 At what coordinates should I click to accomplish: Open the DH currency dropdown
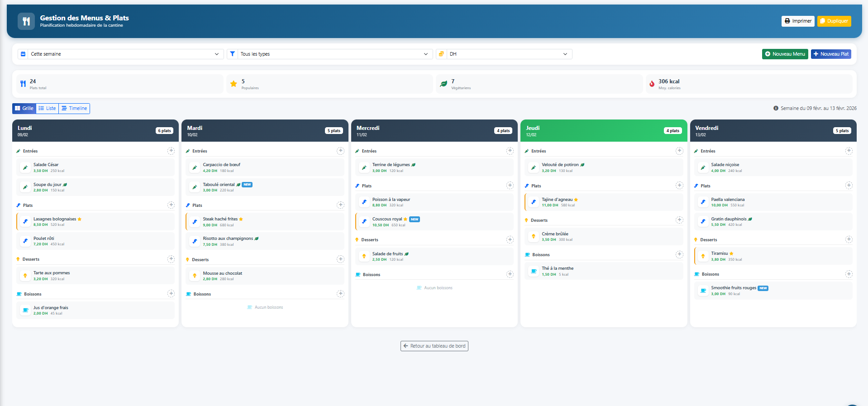tap(504, 54)
